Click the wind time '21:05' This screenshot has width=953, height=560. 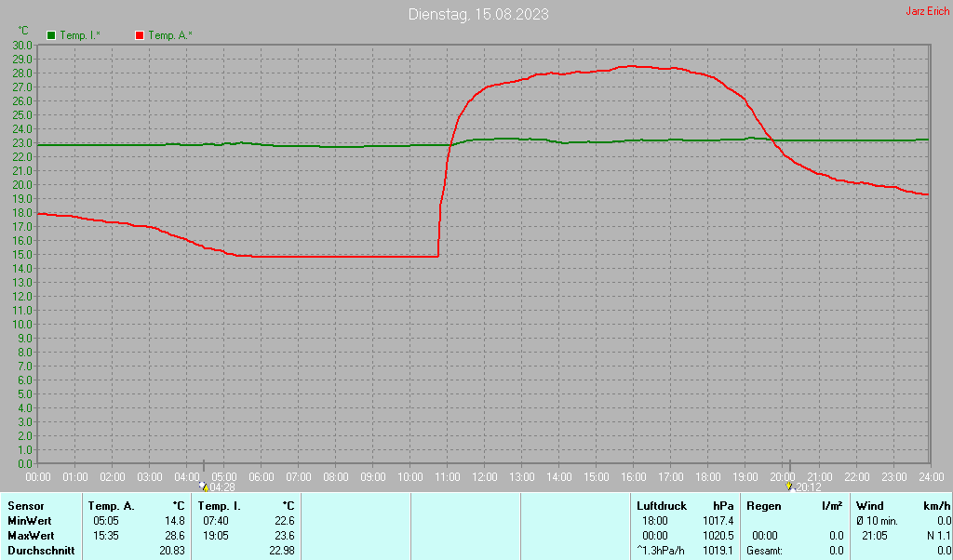click(875, 537)
